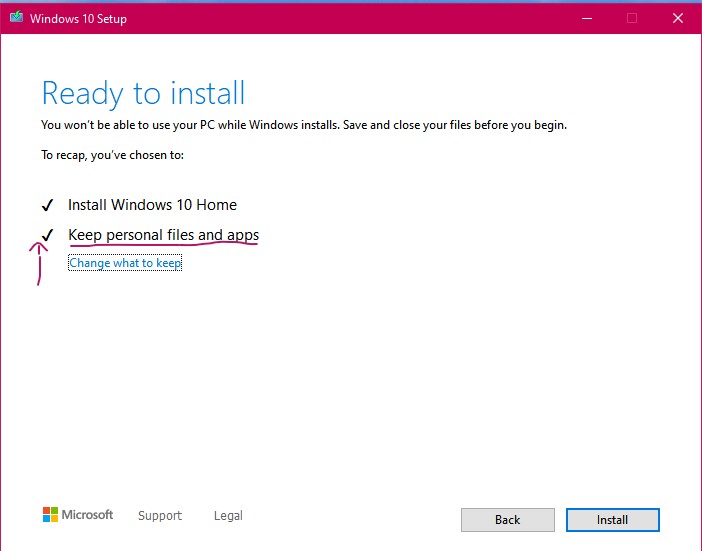Open the Support link
The width and height of the screenshot is (702, 551).
coord(160,516)
